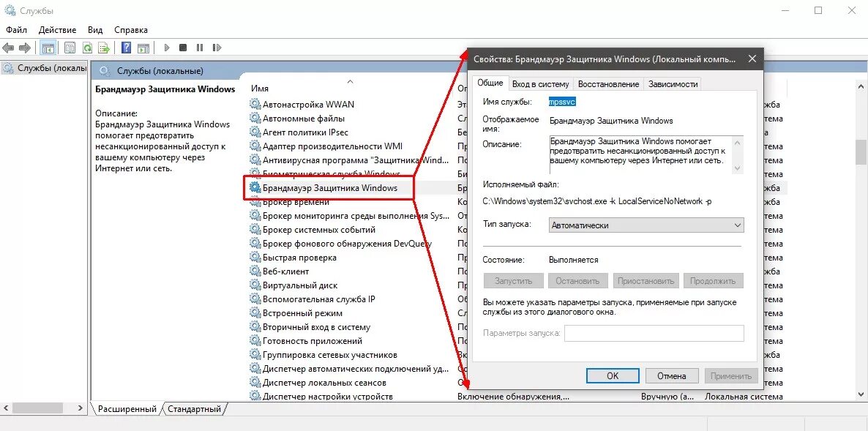This screenshot has width=868, height=431.
Task: Open Properties via the toolbar icon
Action: point(70,48)
